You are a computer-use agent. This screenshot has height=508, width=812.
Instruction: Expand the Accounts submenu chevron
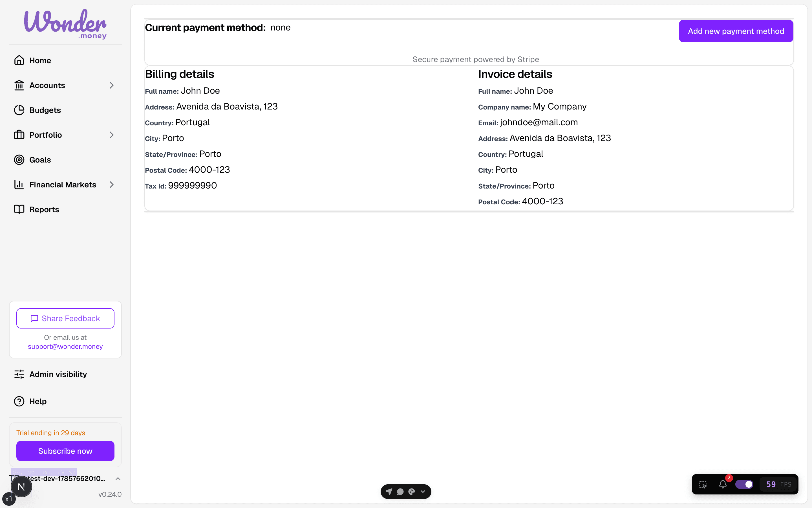coord(112,85)
